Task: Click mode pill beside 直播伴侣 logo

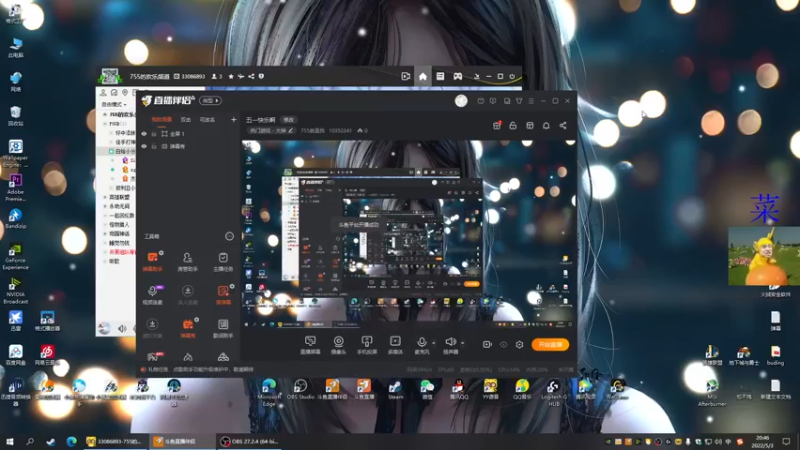Action: (x=210, y=101)
